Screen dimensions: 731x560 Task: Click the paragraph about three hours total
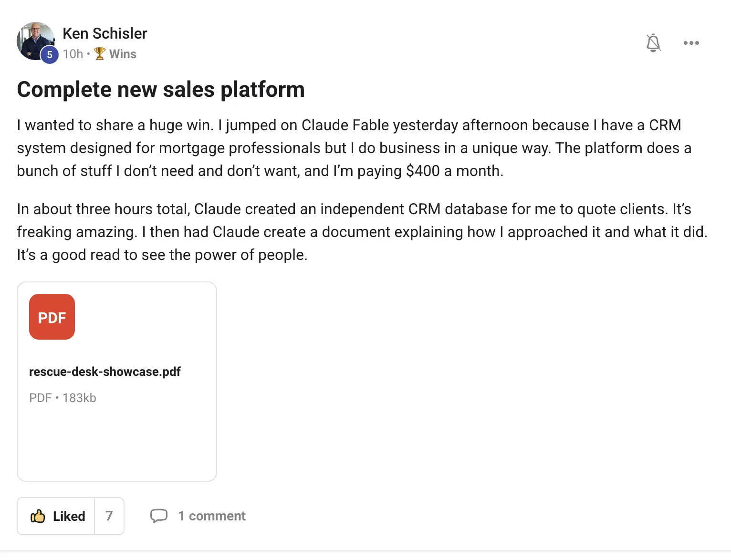click(362, 232)
